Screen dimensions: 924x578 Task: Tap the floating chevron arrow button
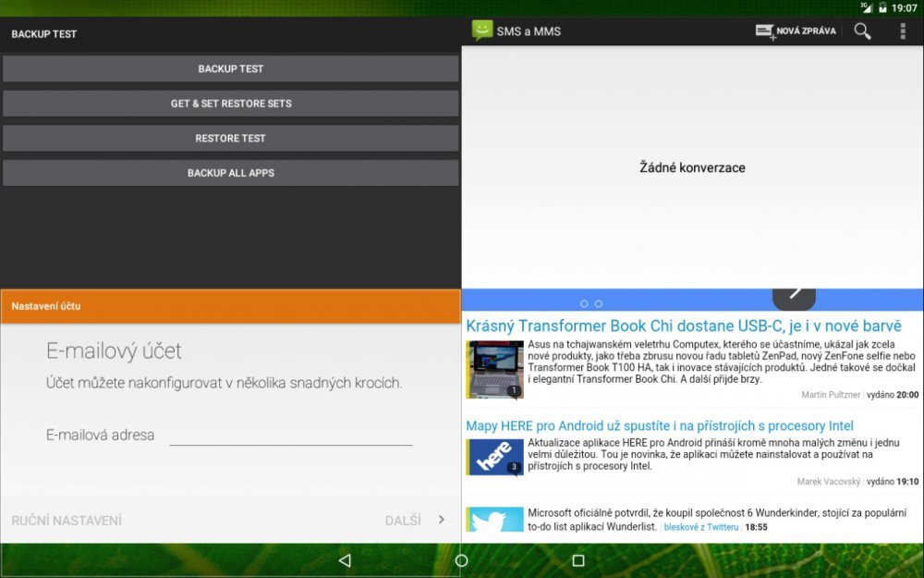tap(794, 295)
